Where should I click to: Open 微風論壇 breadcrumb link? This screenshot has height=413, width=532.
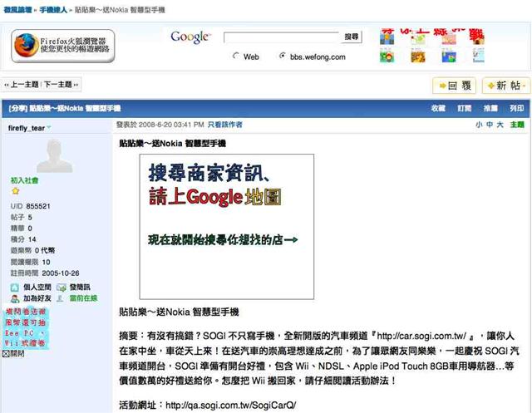click(17, 10)
